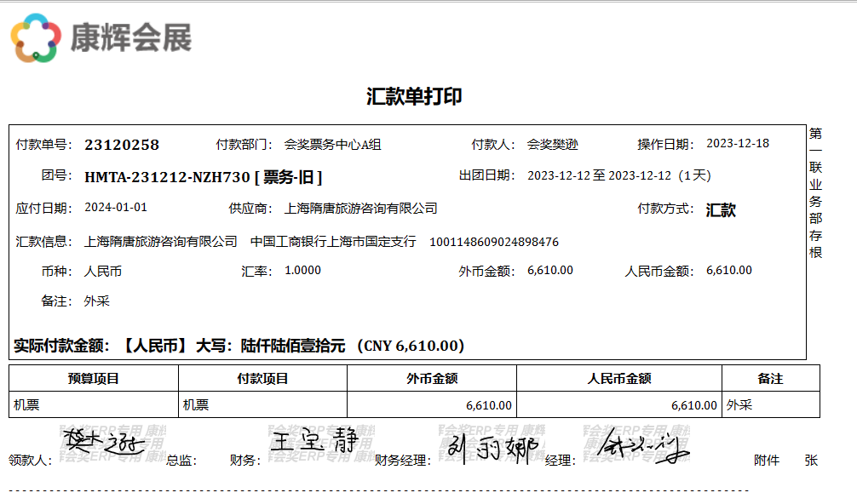The image size is (857, 504).
Task: Click the bank name 中国工商银行上海市国定支行
Action: pos(333,242)
